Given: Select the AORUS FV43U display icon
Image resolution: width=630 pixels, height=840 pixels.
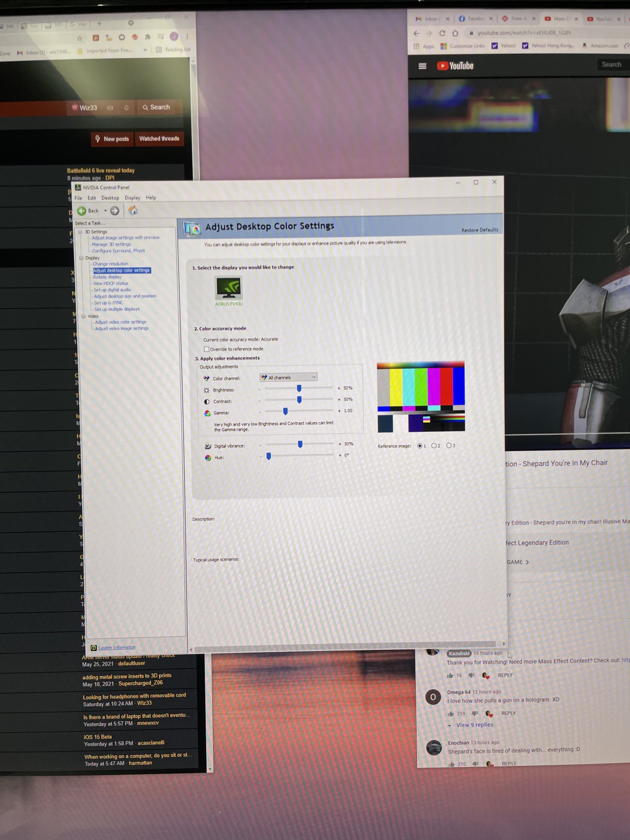Looking at the screenshot, I should coord(228,288).
